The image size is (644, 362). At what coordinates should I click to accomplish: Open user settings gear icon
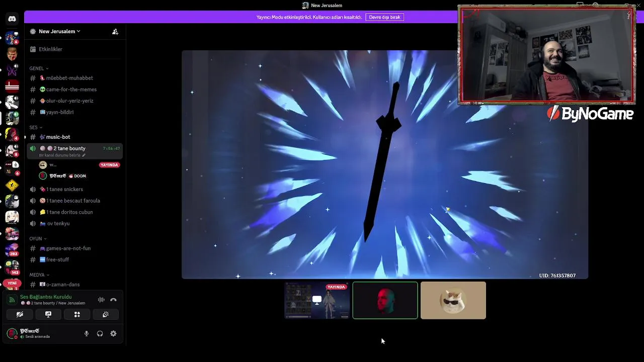point(113,333)
